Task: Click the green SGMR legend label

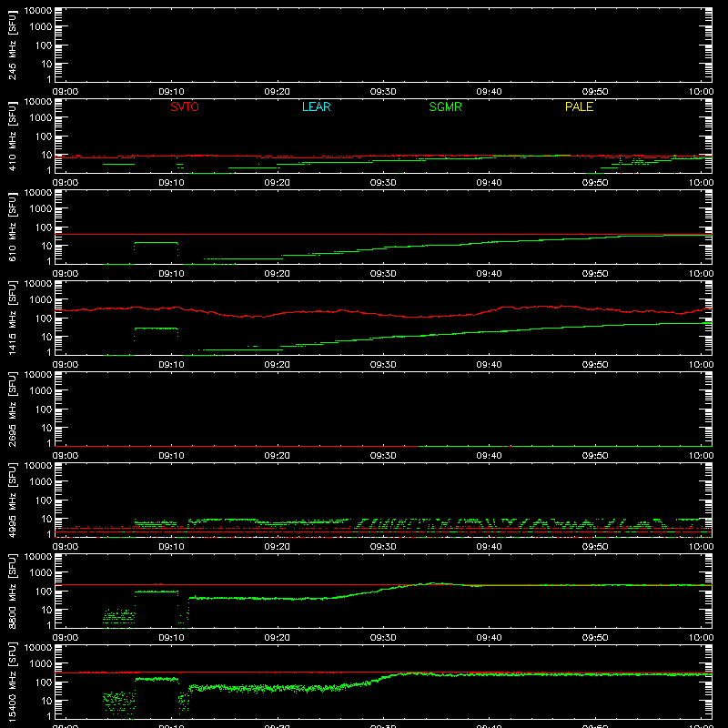Action: [x=445, y=106]
